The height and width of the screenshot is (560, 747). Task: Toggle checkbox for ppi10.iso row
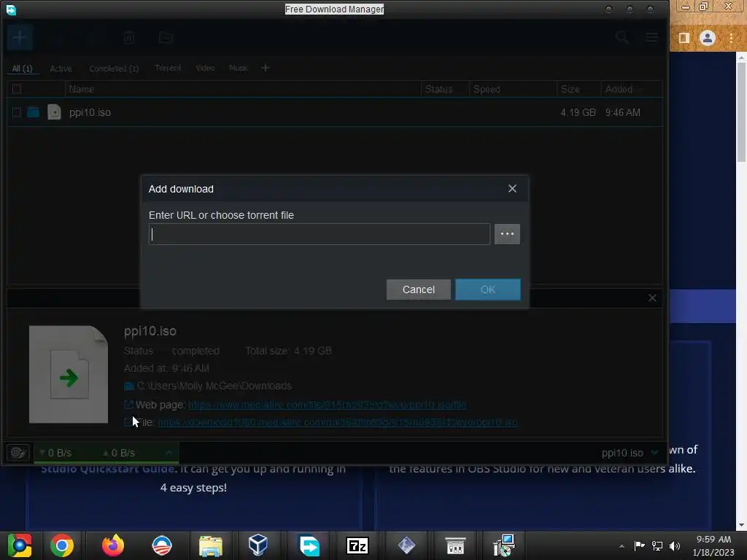pyautogui.click(x=17, y=112)
